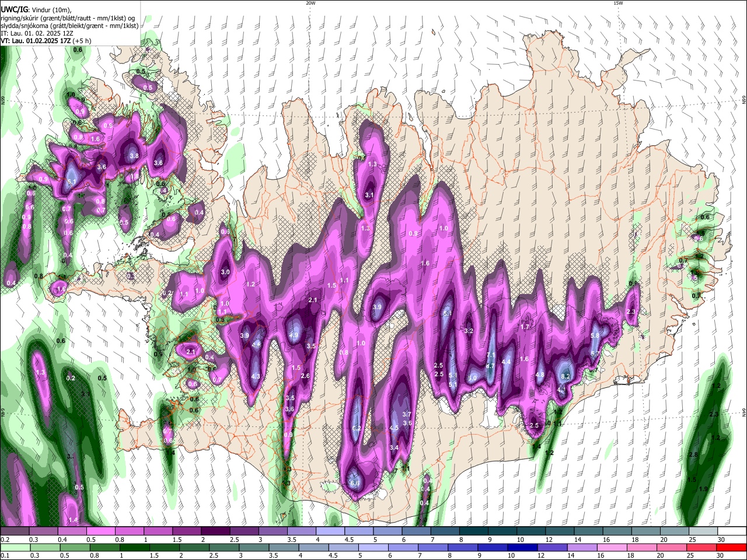Click the IT: Lau. 01. 02. 2025 12Z line

36,33
